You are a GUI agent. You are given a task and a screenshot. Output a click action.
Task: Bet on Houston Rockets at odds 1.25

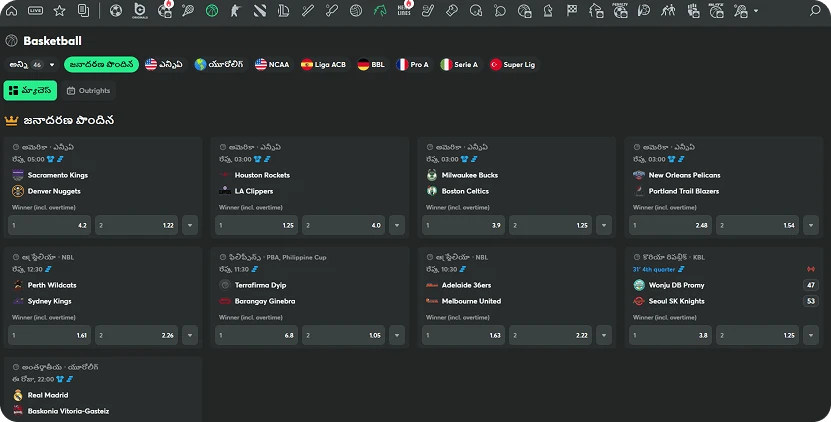pyautogui.click(x=257, y=225)
